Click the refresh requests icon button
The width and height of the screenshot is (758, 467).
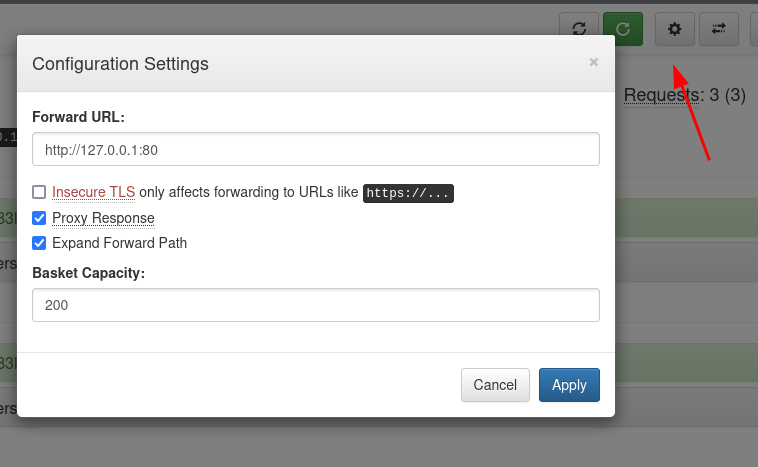579,29
